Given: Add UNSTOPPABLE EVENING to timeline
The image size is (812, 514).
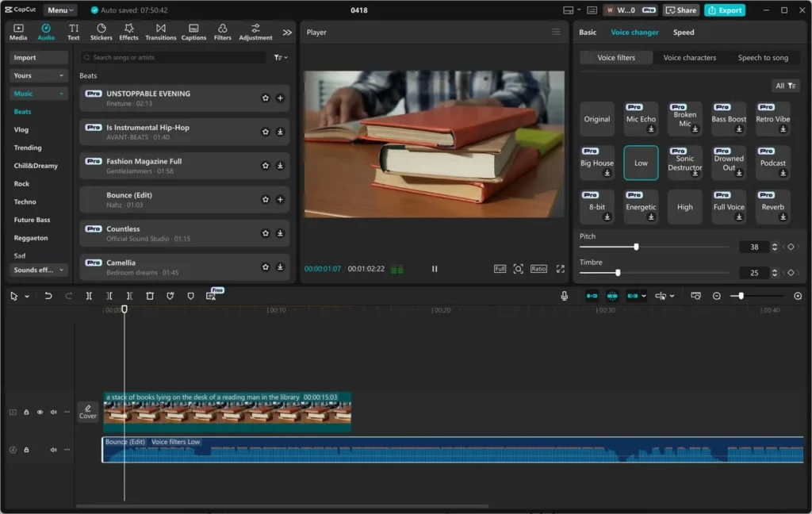Looking at the screenshot, I should 280,98.
